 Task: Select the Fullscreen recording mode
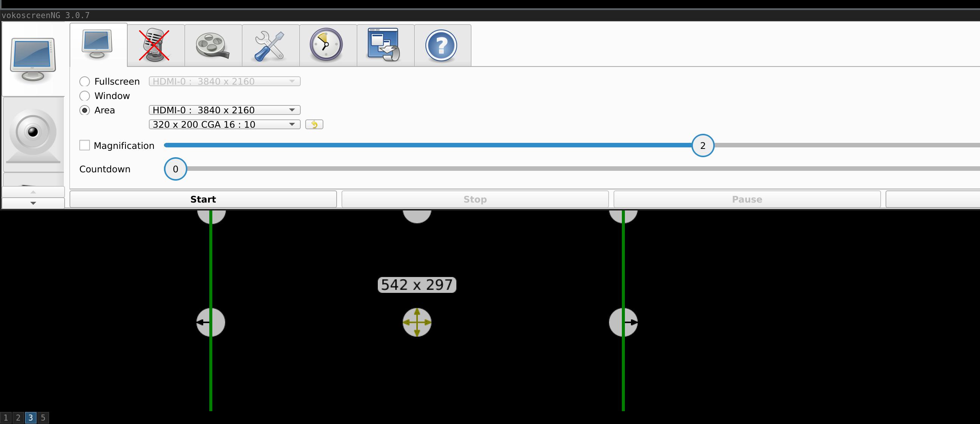click(85, 81)
